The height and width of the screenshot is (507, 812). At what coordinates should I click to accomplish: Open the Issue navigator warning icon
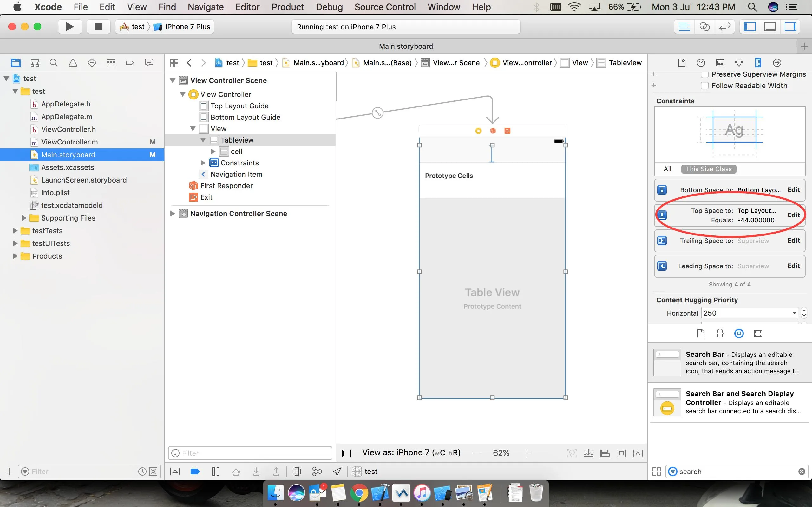pos(73,63)
